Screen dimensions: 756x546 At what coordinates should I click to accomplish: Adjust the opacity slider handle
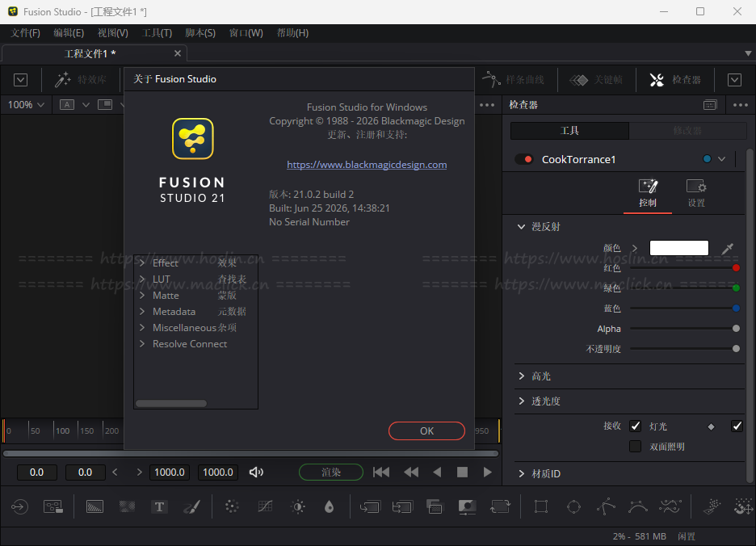[736, 348]
